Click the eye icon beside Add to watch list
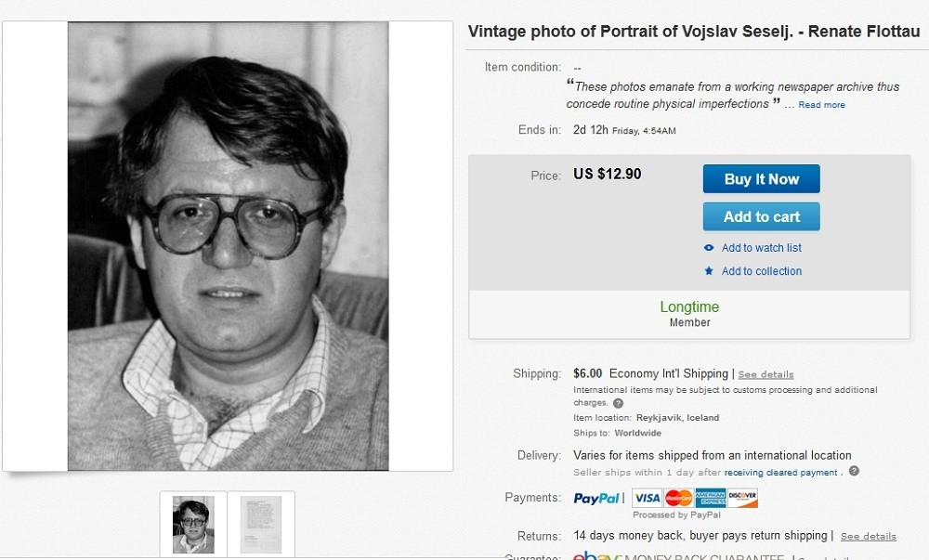This screenshot has width=929, height=560. (709, 248)
